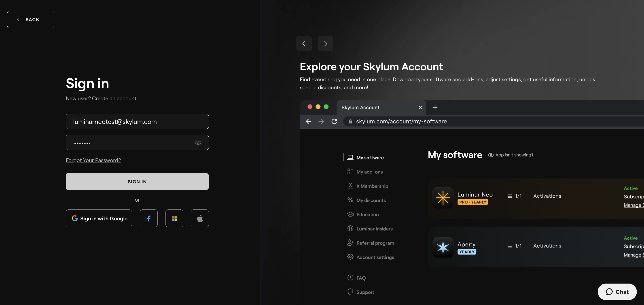Click the Explore your Skylum Account heading

point(371,67)
